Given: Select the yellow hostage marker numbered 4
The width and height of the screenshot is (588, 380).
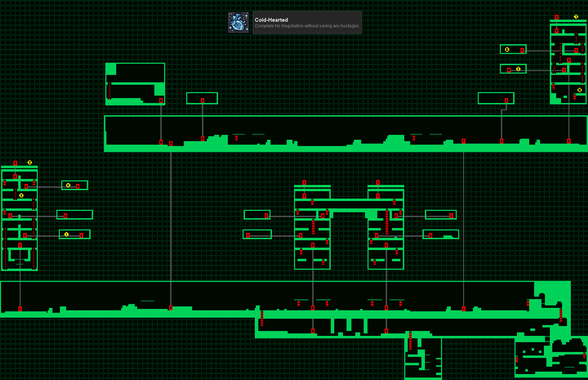Looking at the screenshot, I should (68, 185).
